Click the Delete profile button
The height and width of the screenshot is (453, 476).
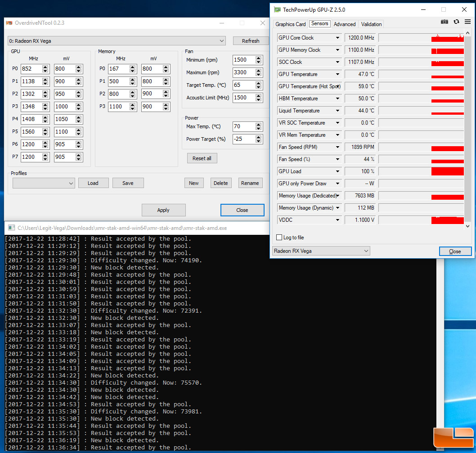tap(221, 183)
